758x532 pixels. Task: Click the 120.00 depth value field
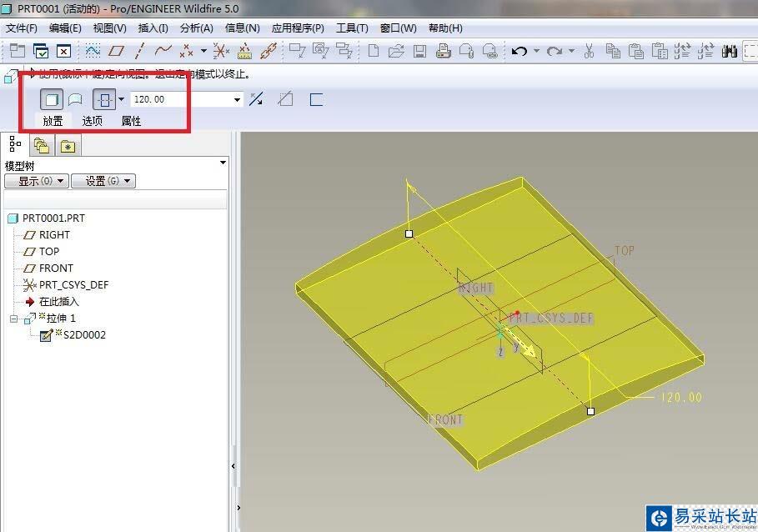tap(181, 99)
